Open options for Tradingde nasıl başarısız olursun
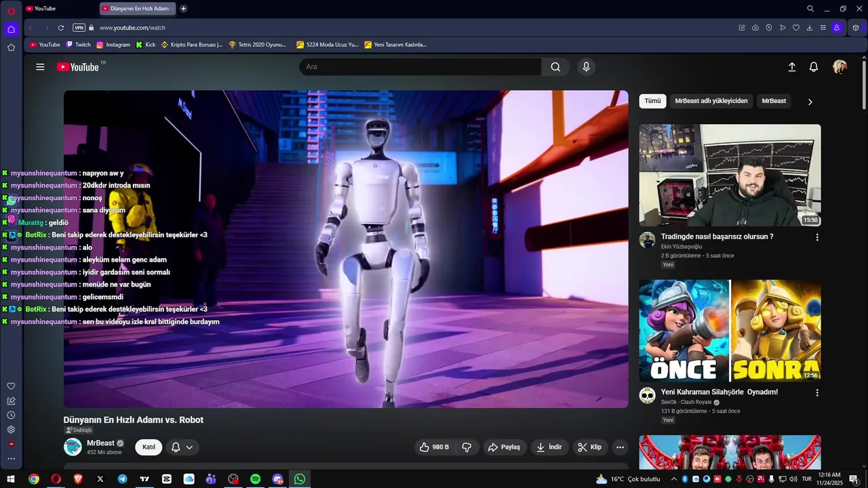This screenshot has width=868, height=488. coord(817,237)
